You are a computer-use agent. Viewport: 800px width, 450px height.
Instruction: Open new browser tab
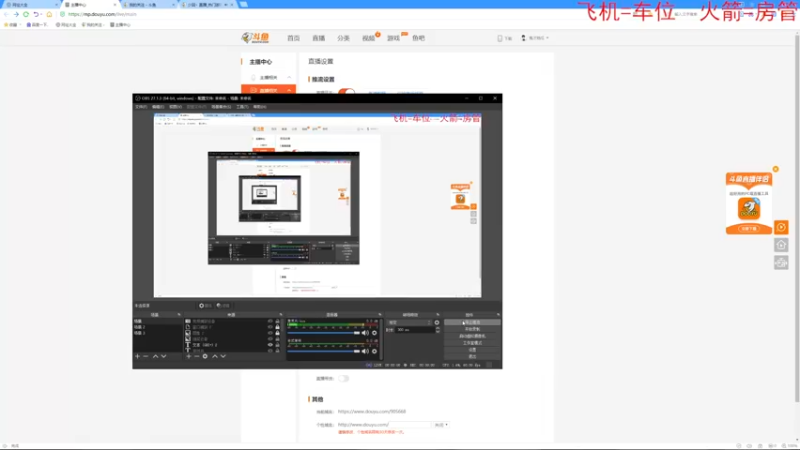tap(244, 5)
